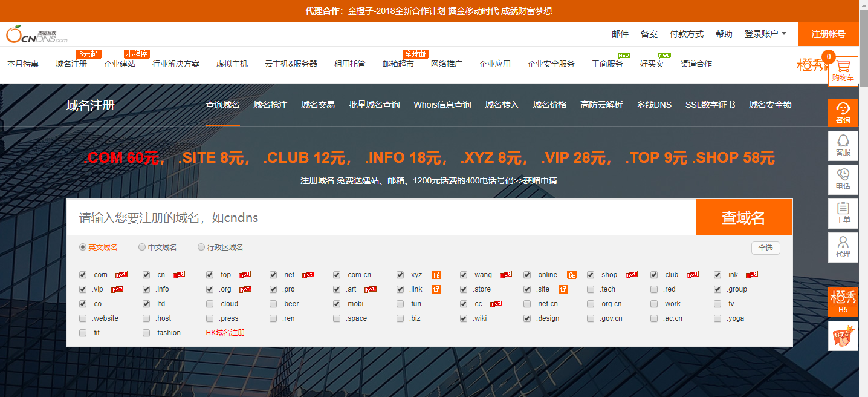The height and width of the screenshot is (397, 868).
Task: Open the 工商服务 menu
Action: (x=607, y=64)
